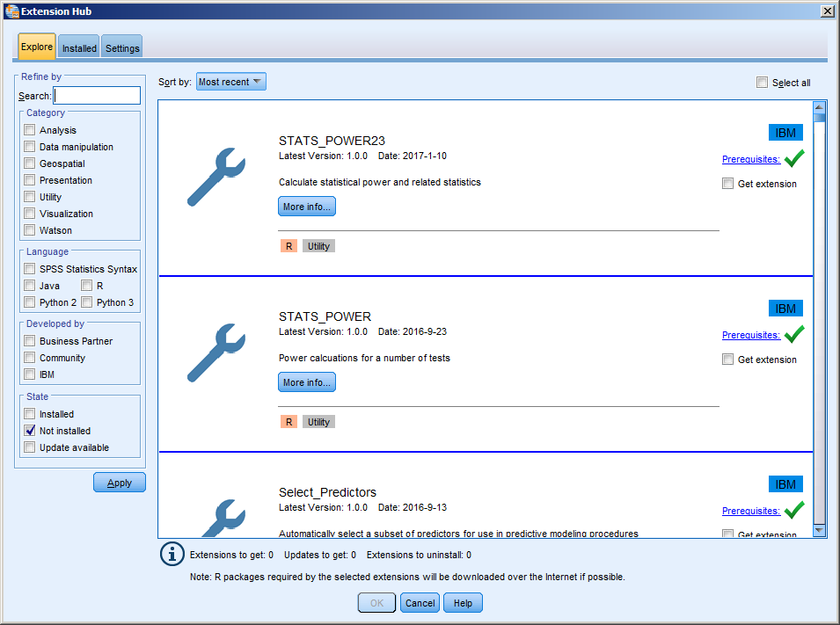
Task: Check Get extension for STATS_POWER23
Action: 727,184
